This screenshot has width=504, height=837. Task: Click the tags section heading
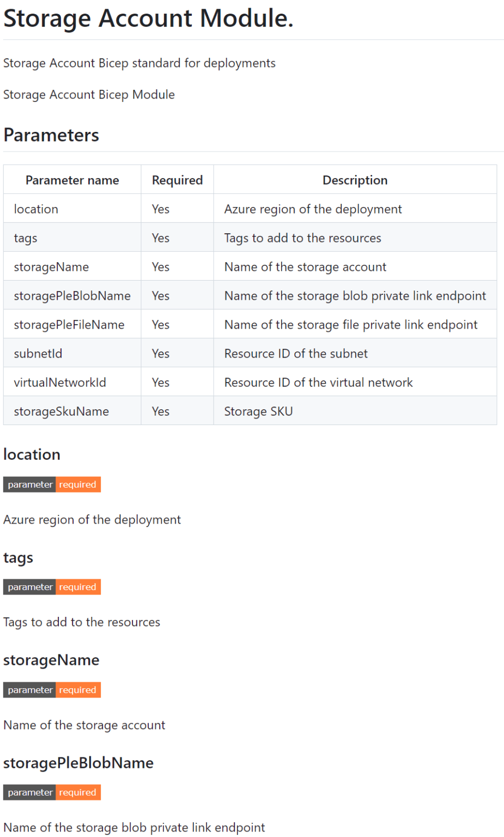[18, 557]
